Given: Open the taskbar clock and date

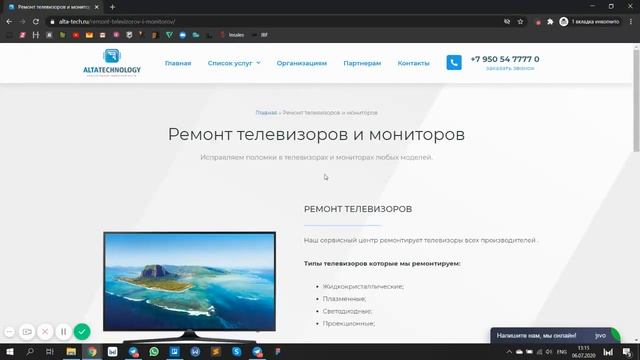Looking at the screenshot, I should click(584, 352).
